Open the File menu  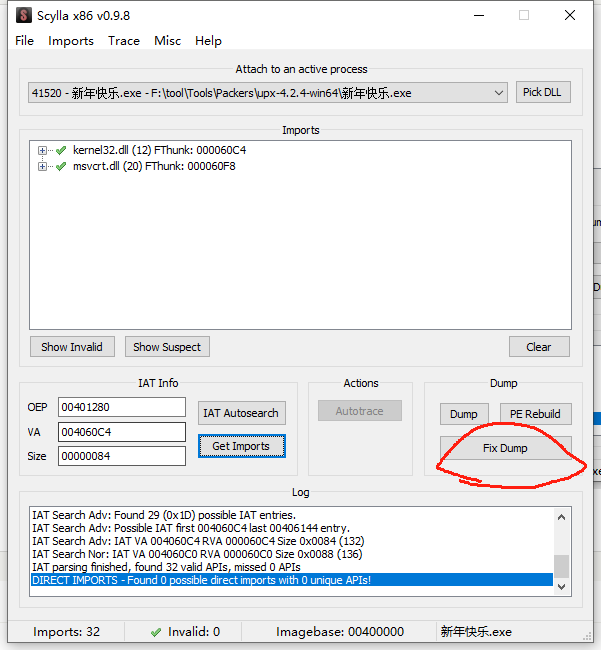(24, 41)
